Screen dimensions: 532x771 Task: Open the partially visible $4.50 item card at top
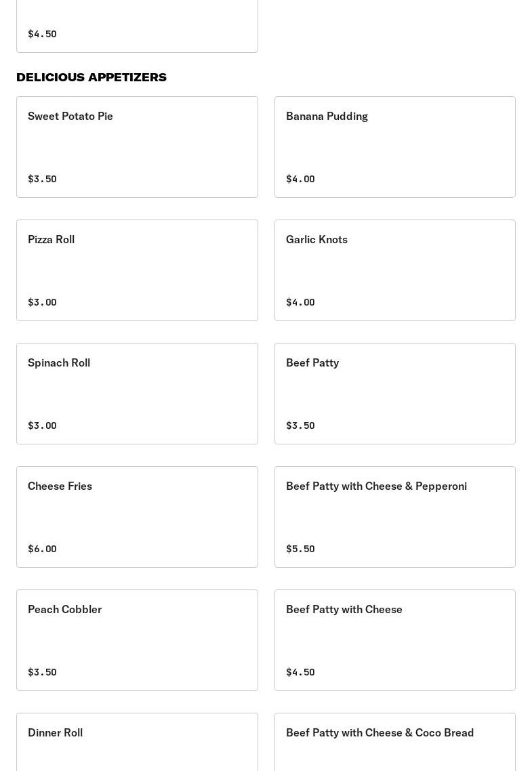click(x=137, y=26)
